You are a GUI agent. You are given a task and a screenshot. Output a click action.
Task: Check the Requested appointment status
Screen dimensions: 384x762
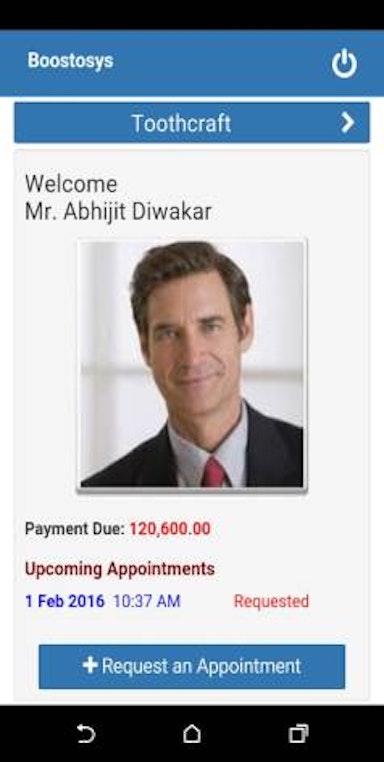coord(271,601)
